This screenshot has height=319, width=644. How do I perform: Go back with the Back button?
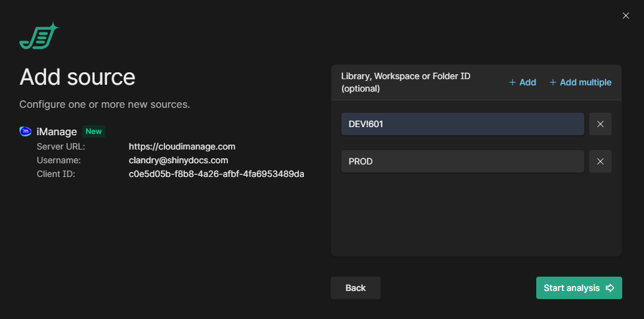pos(355,288)
